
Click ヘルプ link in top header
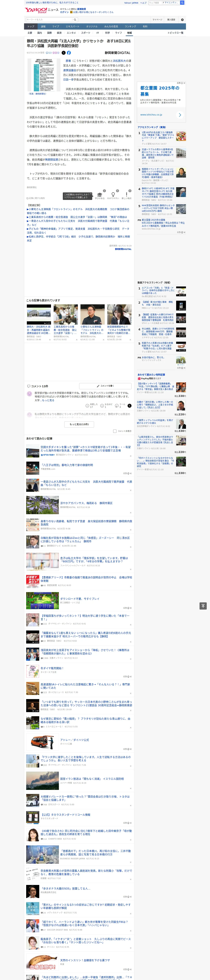click(143, 3)
